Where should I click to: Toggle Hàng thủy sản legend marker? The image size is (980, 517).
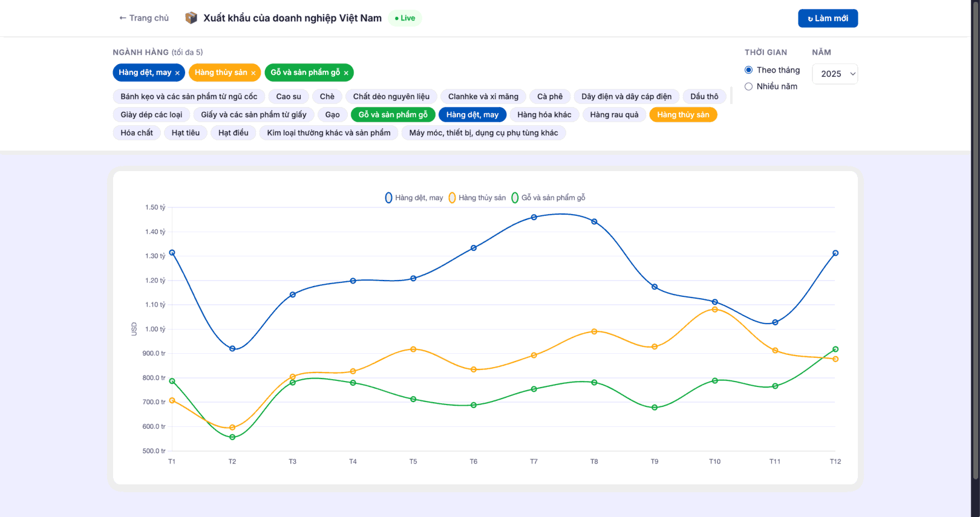click(452, 198)
